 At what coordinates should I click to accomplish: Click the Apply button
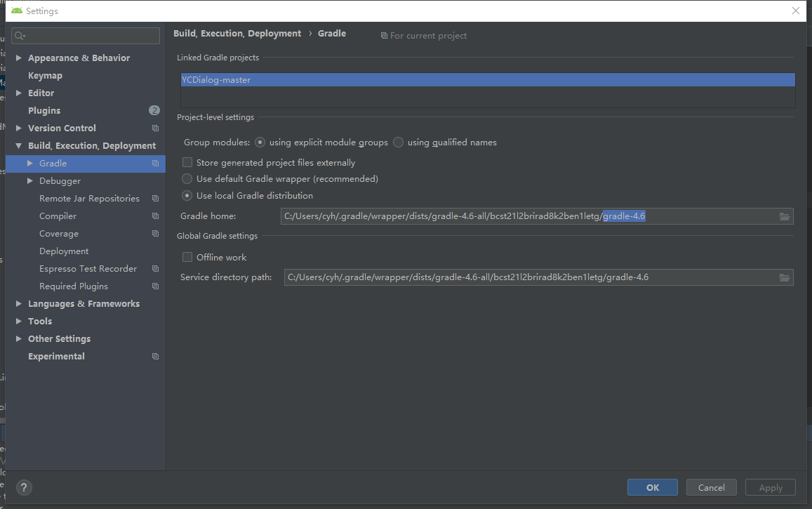[770, 487]
